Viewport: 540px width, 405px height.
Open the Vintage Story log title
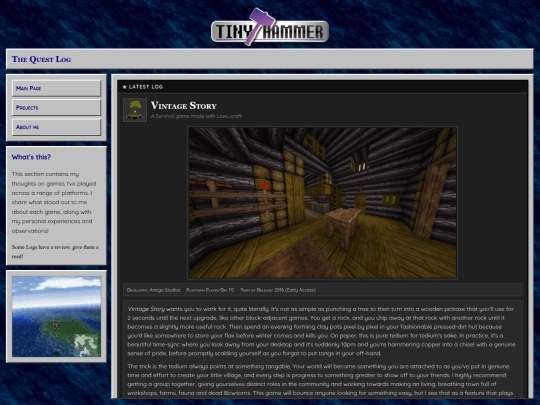pos(184,105)
